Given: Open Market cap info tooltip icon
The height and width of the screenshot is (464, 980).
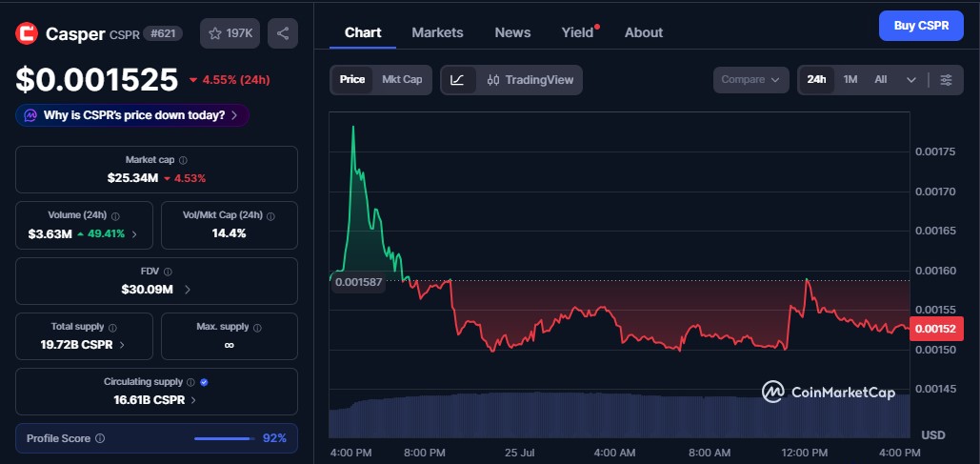Looking at the screenshot, I should coord(183,160).
